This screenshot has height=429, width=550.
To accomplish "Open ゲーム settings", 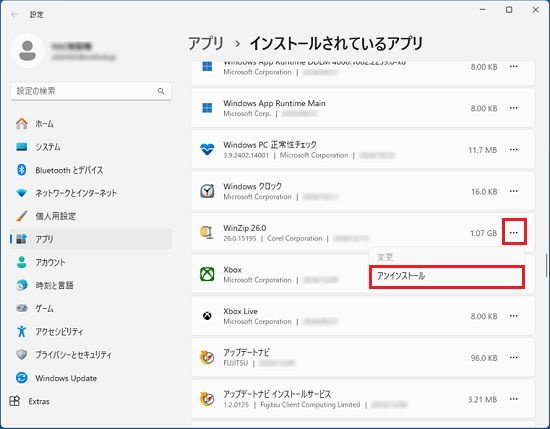I will click(91, 309).
